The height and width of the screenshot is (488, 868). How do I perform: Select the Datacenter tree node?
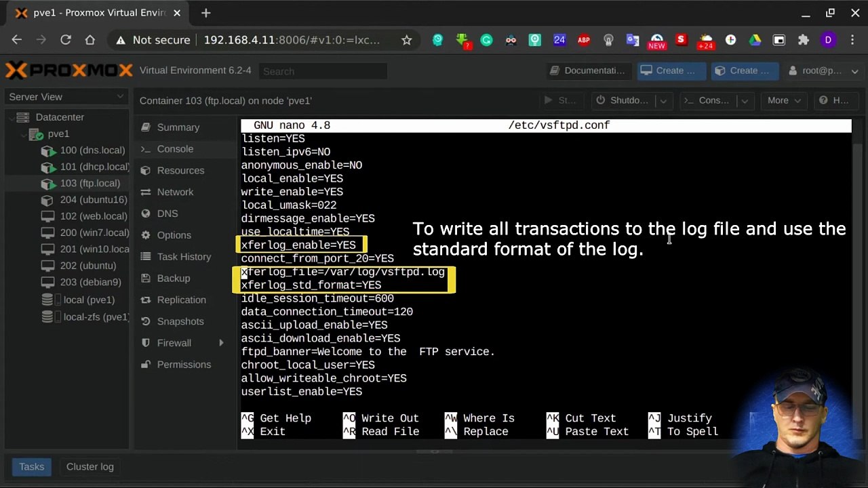click(x=60, y=117)
